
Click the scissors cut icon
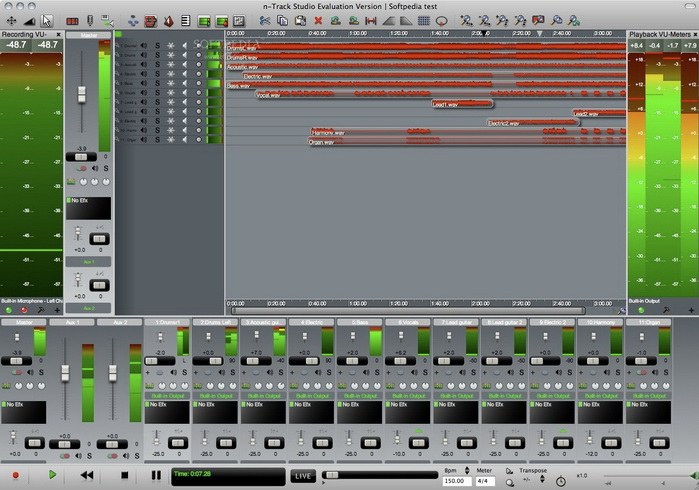[265, 20]
